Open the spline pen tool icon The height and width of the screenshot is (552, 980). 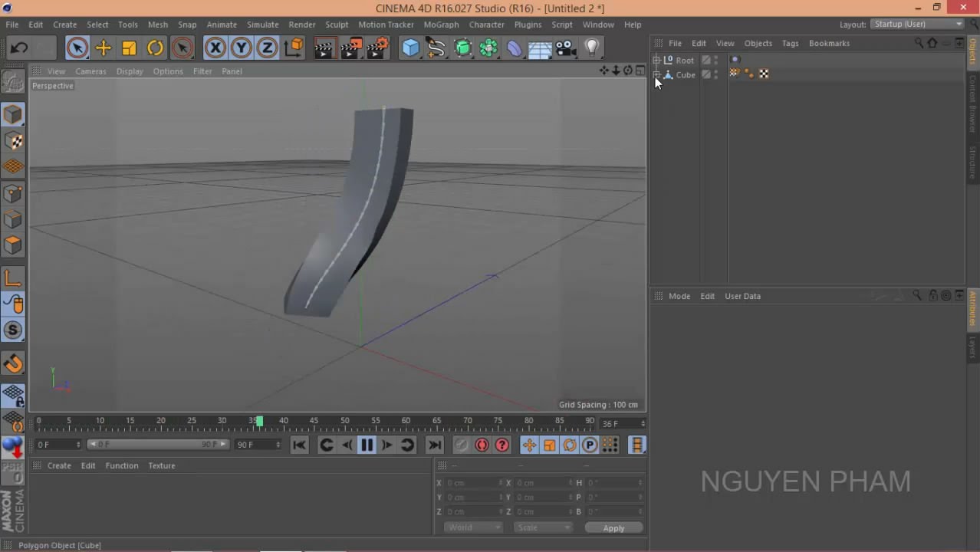coord(436,48)
